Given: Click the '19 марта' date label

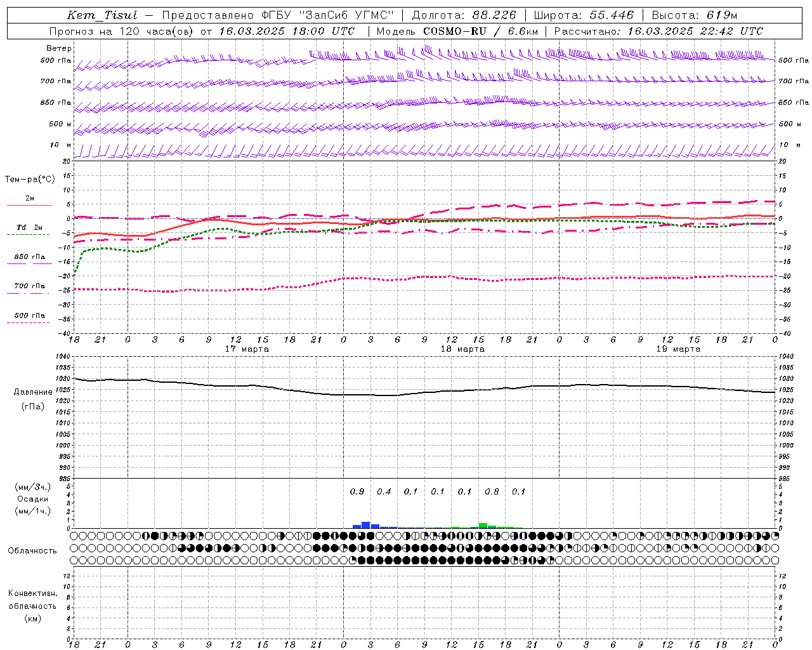Looking at the screenshot, I should [x=678, y=349].
